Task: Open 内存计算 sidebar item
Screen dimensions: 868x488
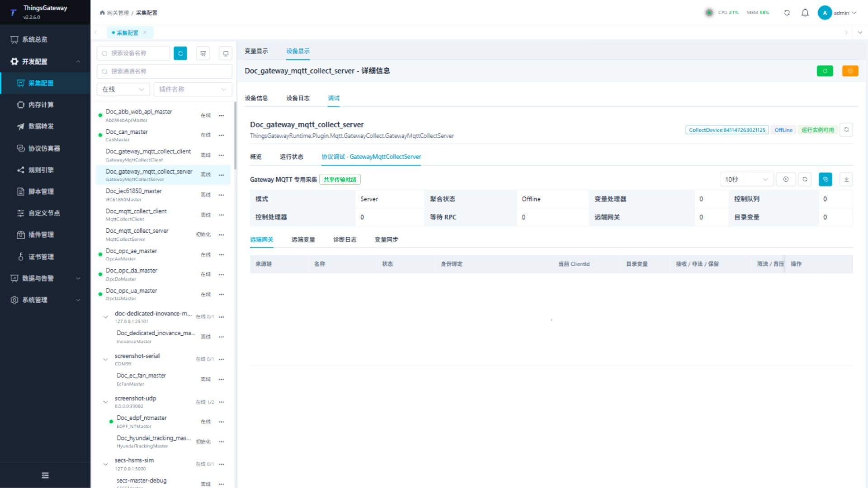Action: point(45,105)
